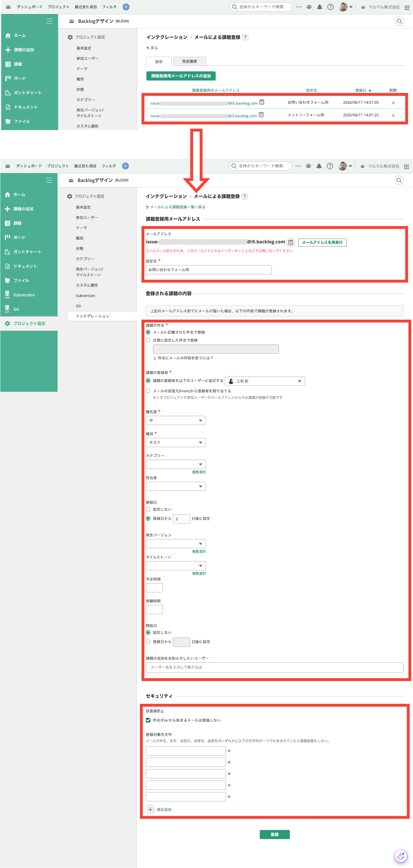Viewport: 413px width, 868px height.
Task: Open the 種別 dropdown showing タスク
Action: (176, 442)
